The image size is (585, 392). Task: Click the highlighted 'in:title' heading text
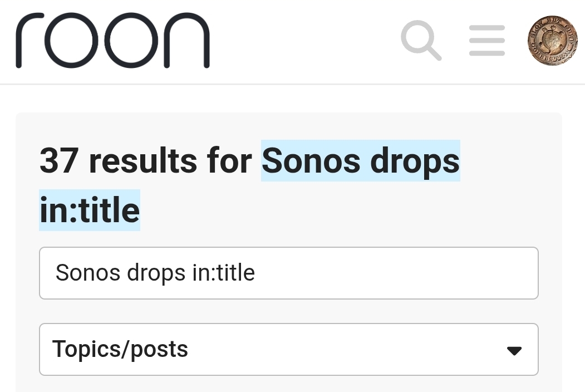point(90,210)
